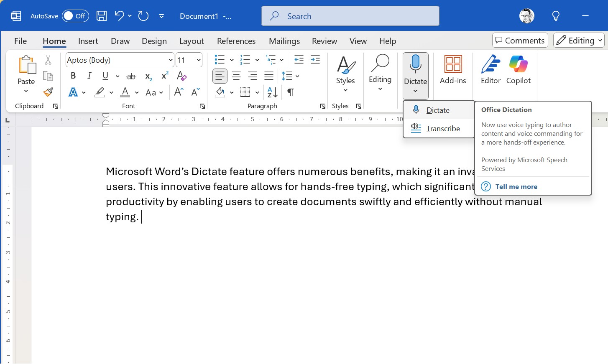Choose Dictate from the dropdown menu
Screen dimensions: 608x364
click(439, 110)
